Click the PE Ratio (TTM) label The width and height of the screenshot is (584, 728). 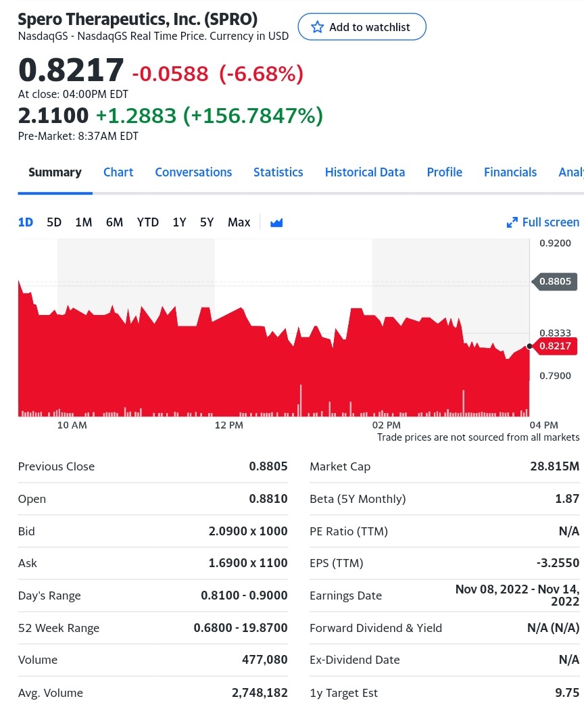click(349, 531)
